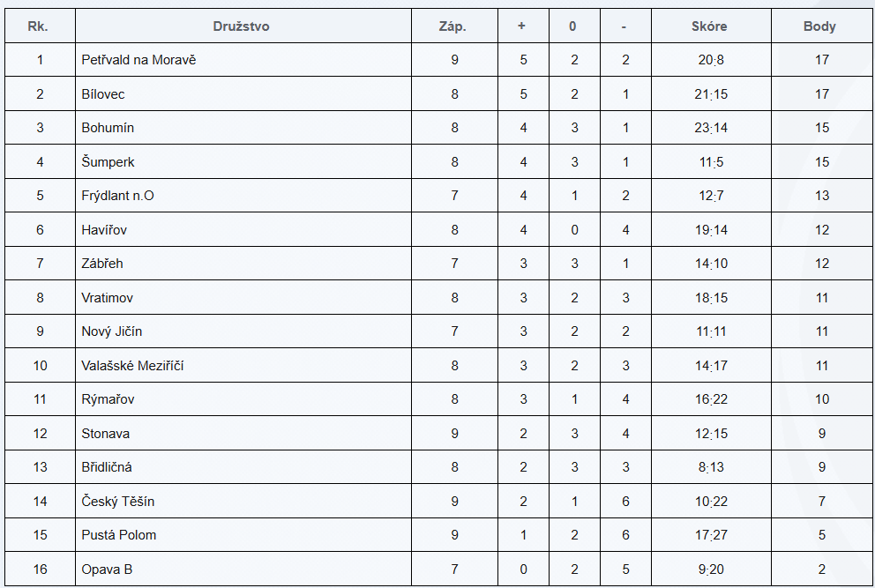Open the Šumperk team entry
The width and height of the screenshot is (875, 588).
point(108,162)
